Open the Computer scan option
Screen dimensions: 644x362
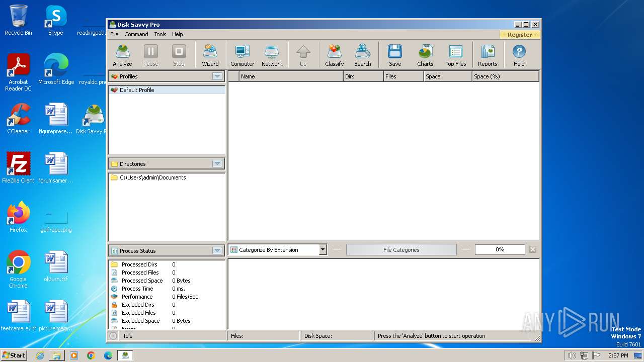[242, 55]
